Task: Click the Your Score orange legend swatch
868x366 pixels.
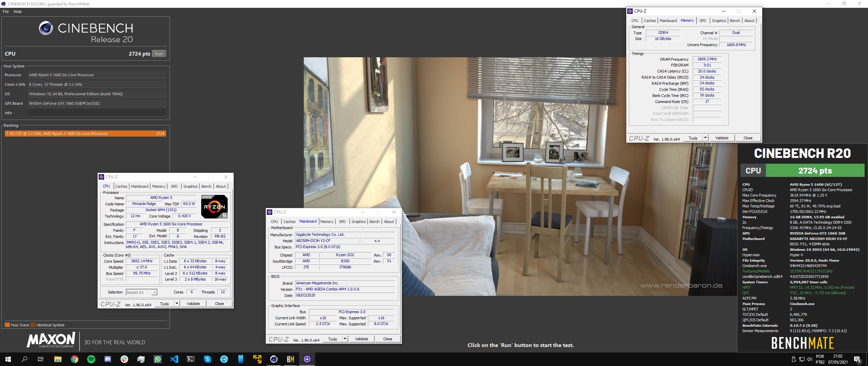Action: (7, 325)
